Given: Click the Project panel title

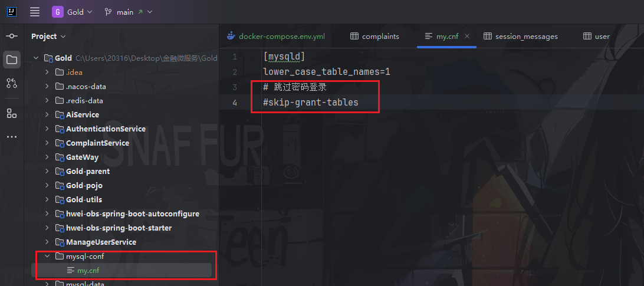Looking at the screenshot, I should click(44, 37).
